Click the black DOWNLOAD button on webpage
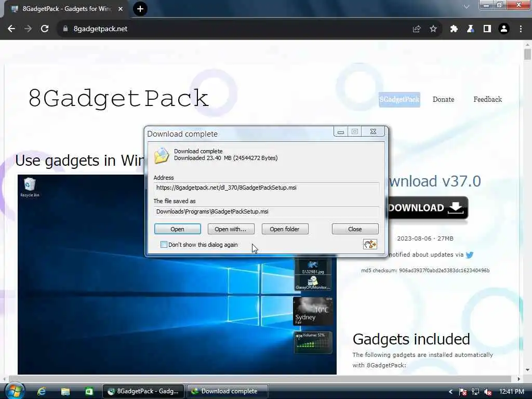532x399 pixels. pyautogui.click(x=428, y=208)
